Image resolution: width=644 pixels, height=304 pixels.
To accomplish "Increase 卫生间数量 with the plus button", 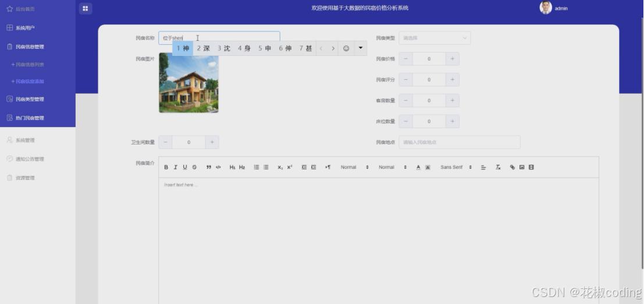I will pos(212,142).
